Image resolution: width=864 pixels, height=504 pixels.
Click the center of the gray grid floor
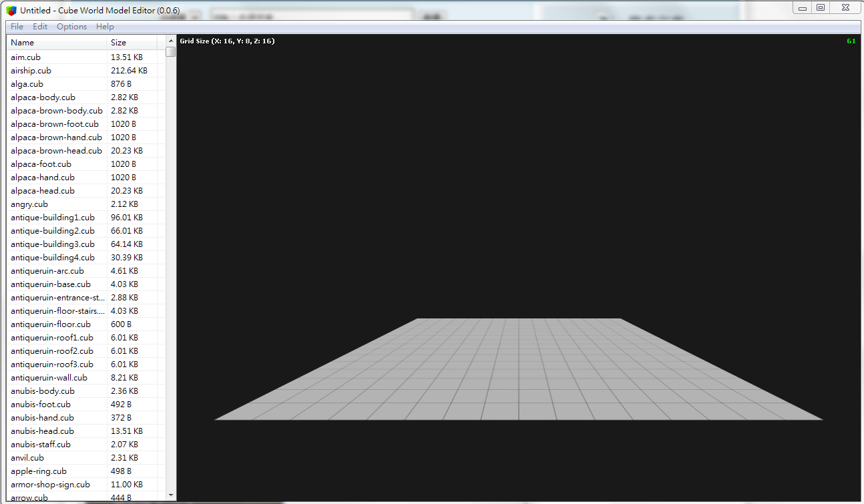[x=519, y=369]
